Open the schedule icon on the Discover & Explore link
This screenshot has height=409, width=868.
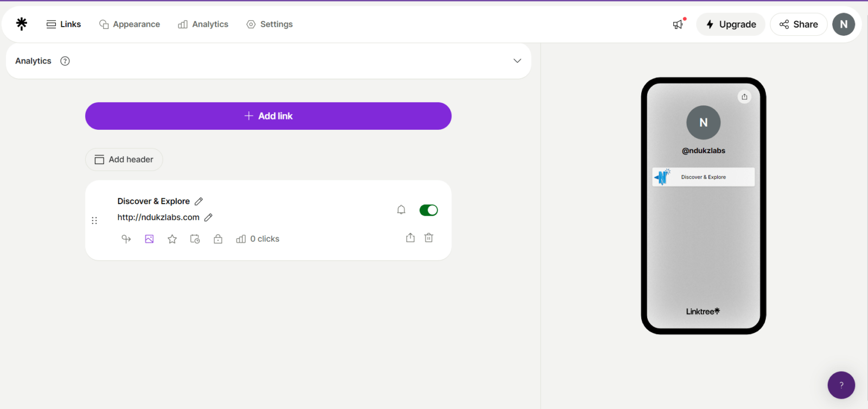195,238
